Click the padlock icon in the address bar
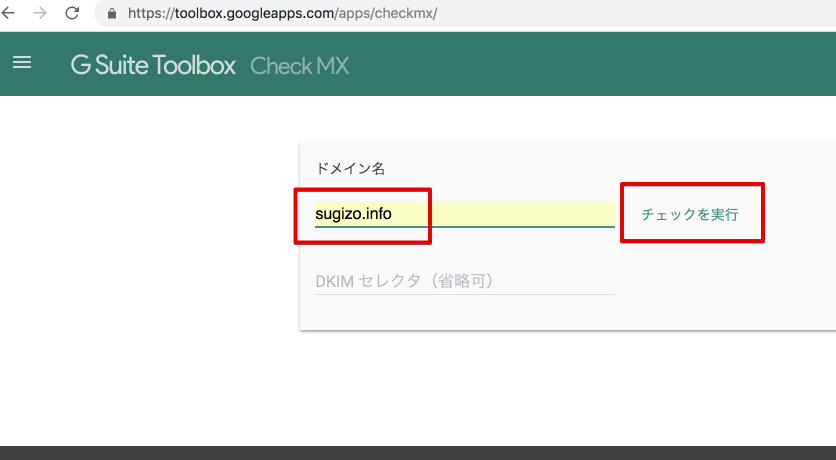836x460 pixels. [x=112, y=13]
